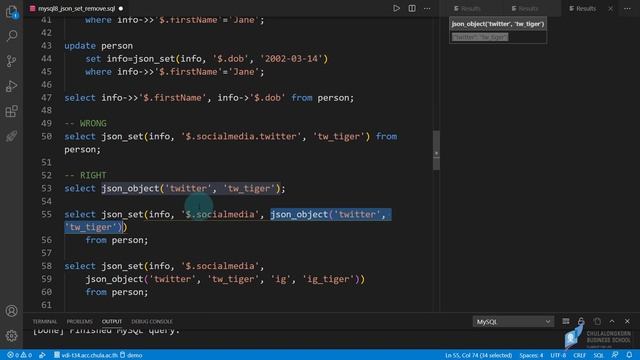Click live share icon in status bar
The image size is (640, 360).
click(x=42, y=355)
